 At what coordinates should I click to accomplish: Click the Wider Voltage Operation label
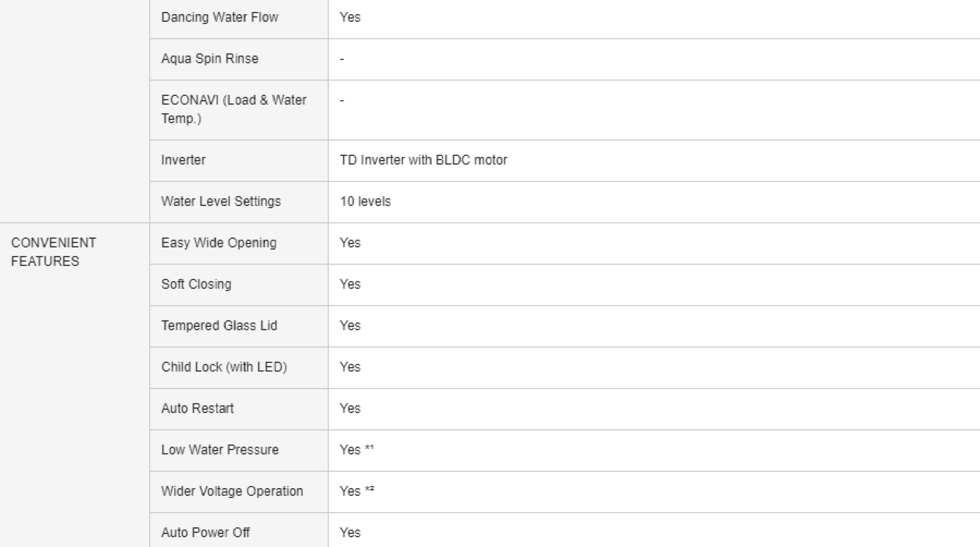[232, 491]
